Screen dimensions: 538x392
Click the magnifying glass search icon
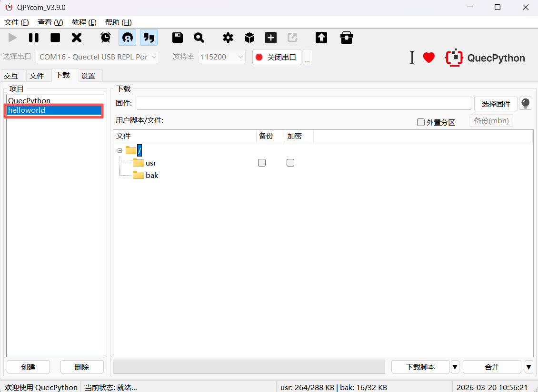(199, 38)
